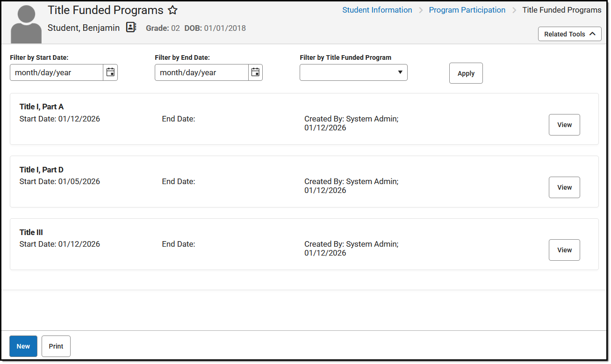Screen dimensions: 611x364
Task: Collapse the Related Tools panel chevron
Action: [x=594, y=34]
